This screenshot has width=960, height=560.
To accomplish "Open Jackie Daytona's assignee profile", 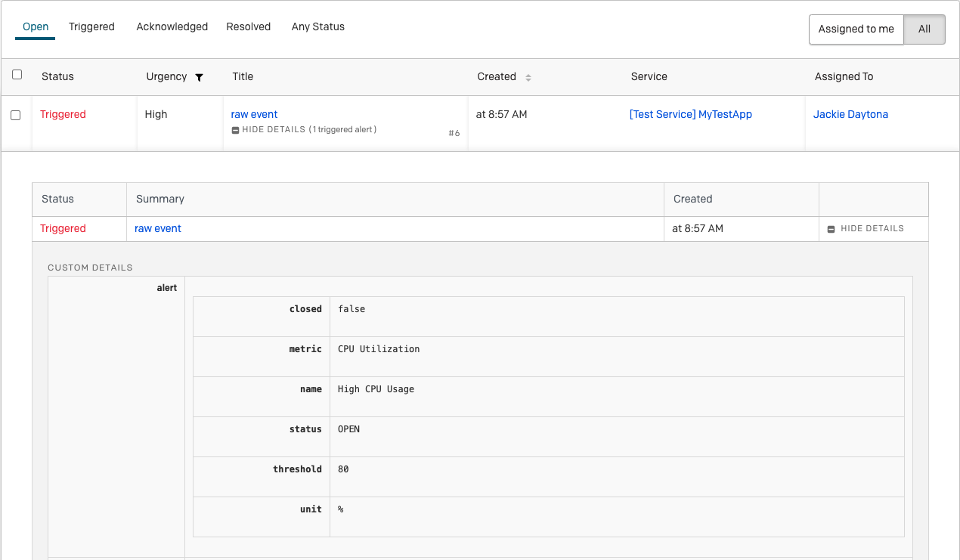I will 850,114.
